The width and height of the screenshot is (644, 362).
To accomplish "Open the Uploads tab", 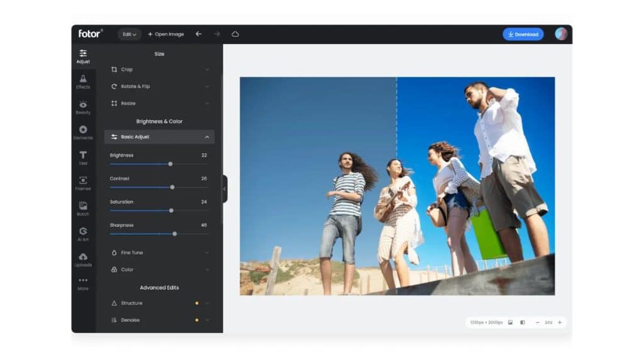I will [x=83, y=259].
